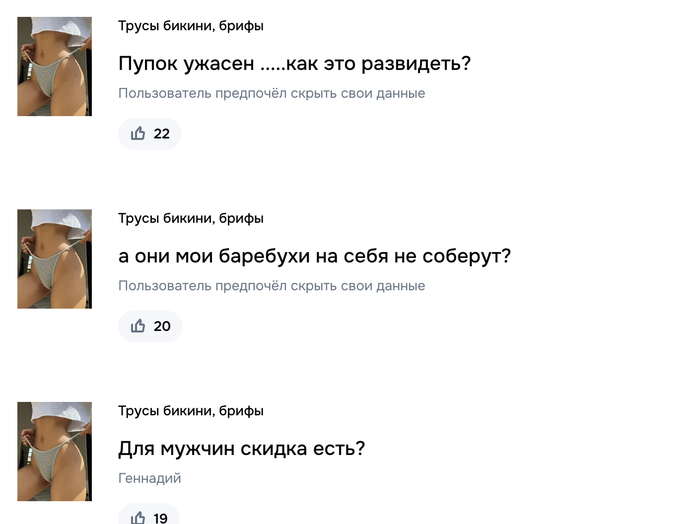Open the question 'Пупок ужасен .....как это развидеть?'
The width and height of the screenshot is (700, 524).
click(294, 64)
